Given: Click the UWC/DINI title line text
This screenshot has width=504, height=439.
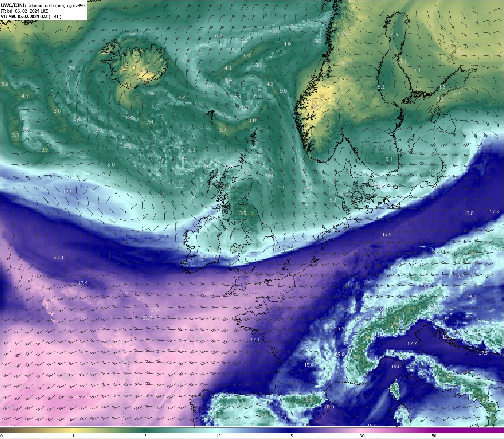Looking at the screenshot, I should click(43, 6).
